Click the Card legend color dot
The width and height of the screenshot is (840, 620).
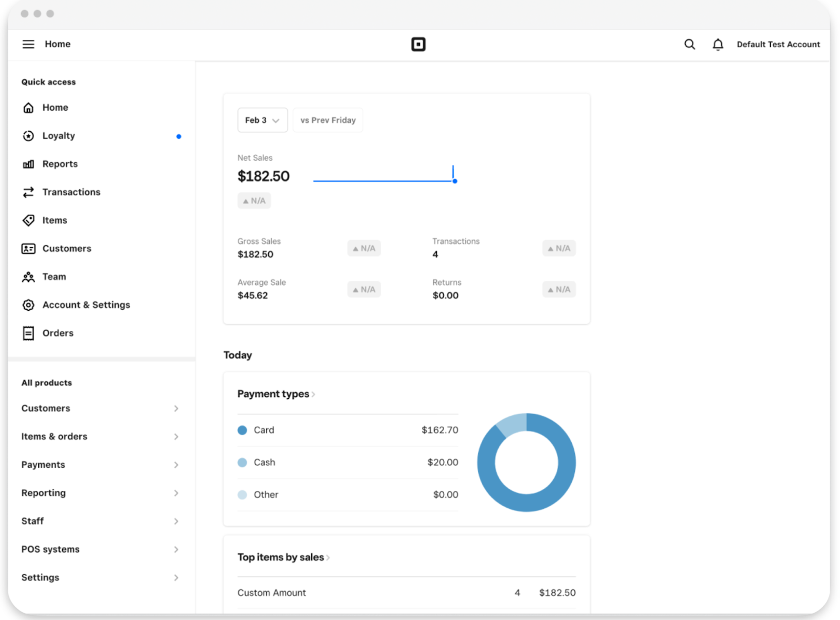[x=242, y=430]
